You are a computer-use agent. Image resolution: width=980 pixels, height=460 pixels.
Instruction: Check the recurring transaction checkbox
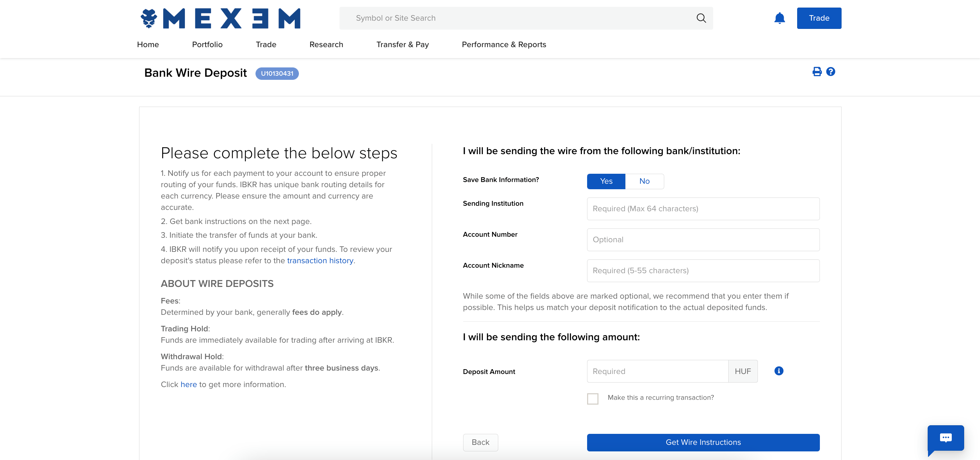point(592,398)
